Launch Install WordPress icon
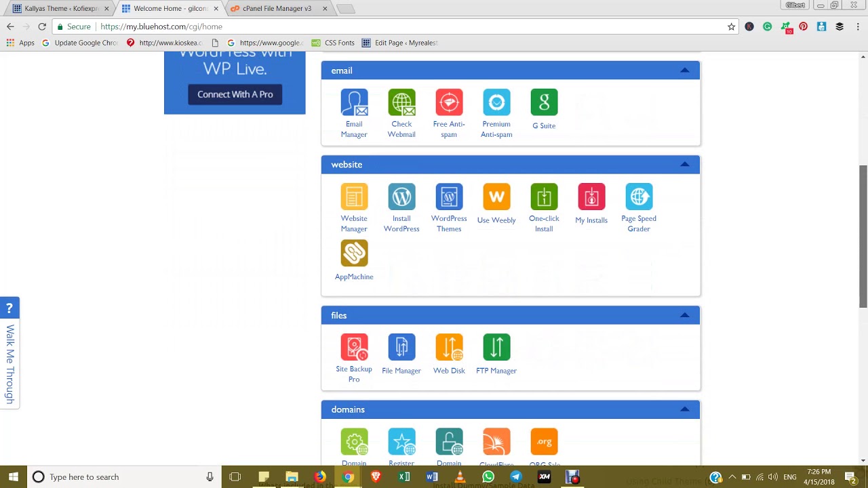 (401, 197)
